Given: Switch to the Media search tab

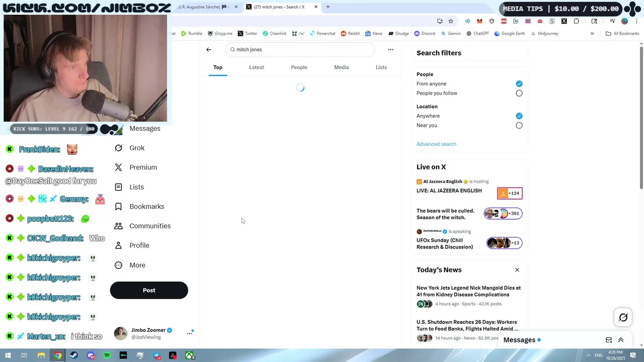Looking at the screenshot, I should click(x=342, y=67).
